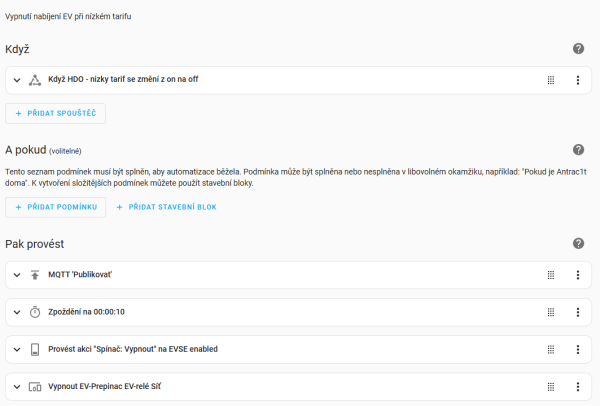Open three-dot menu of EVSE enabled action
Viewport: 600px width, 406px height.
pyautogui.click(x=578, y=349)
